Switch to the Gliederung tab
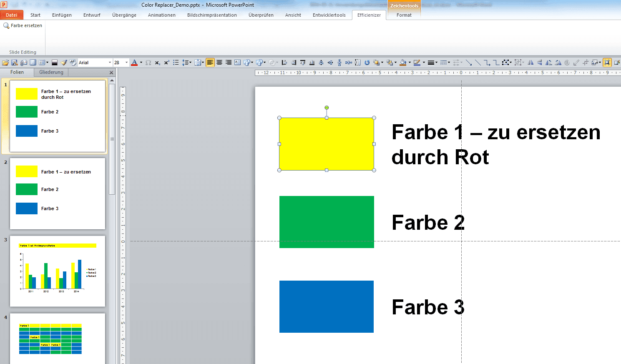 [x=50, y=72]
